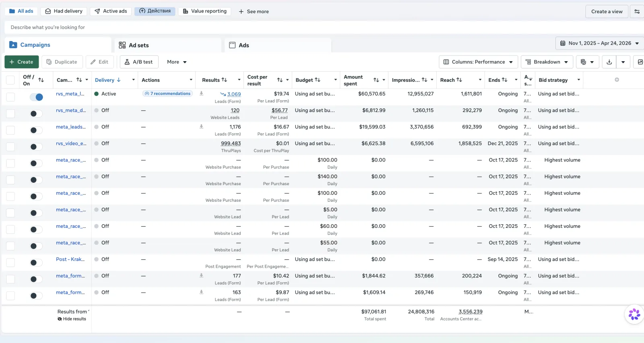Viewport: 644px width, 343px height.
Task: Open the charts icon button
Action: click(640, 62)
